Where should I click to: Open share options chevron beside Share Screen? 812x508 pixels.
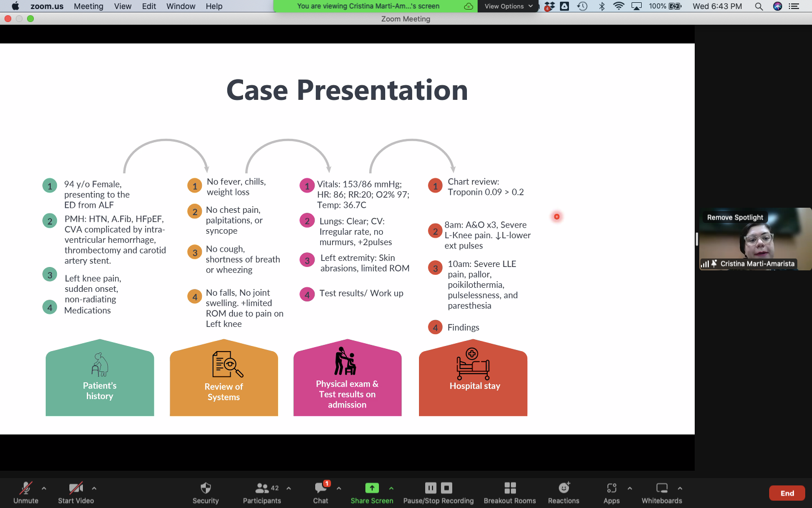click(391, 488)
